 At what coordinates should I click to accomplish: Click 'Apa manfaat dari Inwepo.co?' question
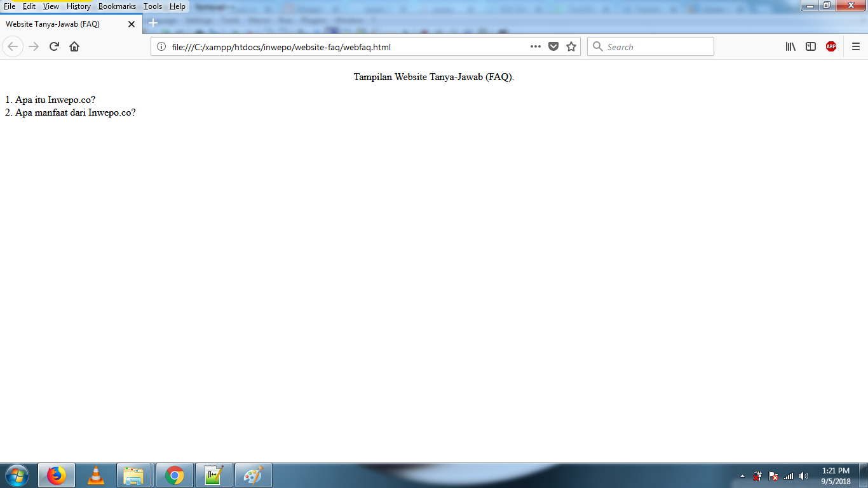(76, 112)
